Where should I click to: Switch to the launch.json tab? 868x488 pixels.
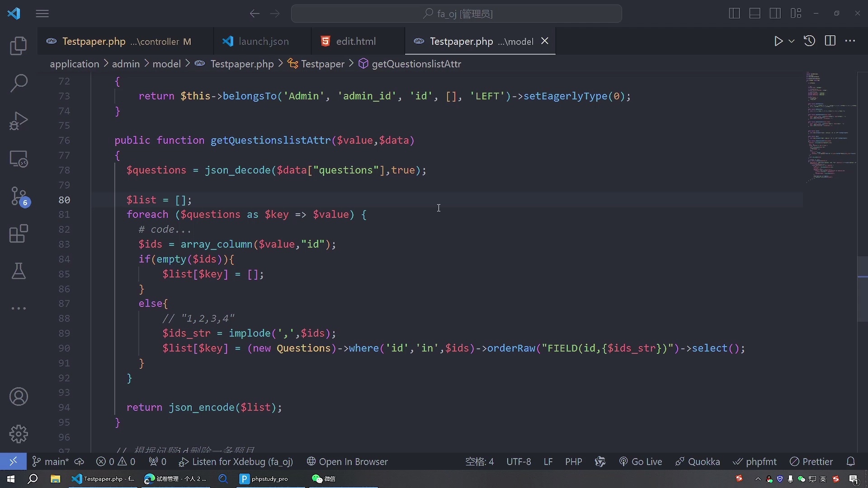(263, 42)
